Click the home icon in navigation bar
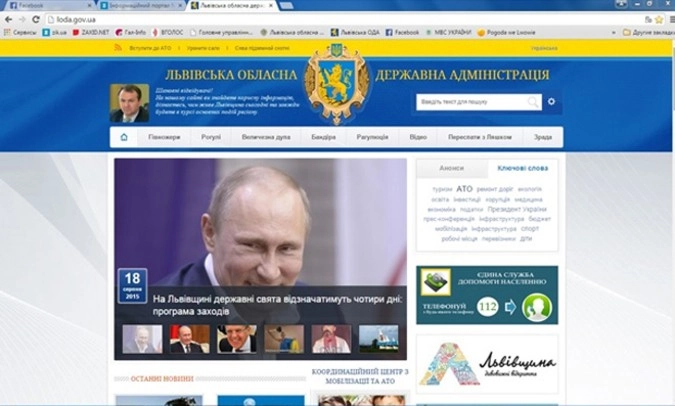The image size is (675, 406). (x=124, y=137)
